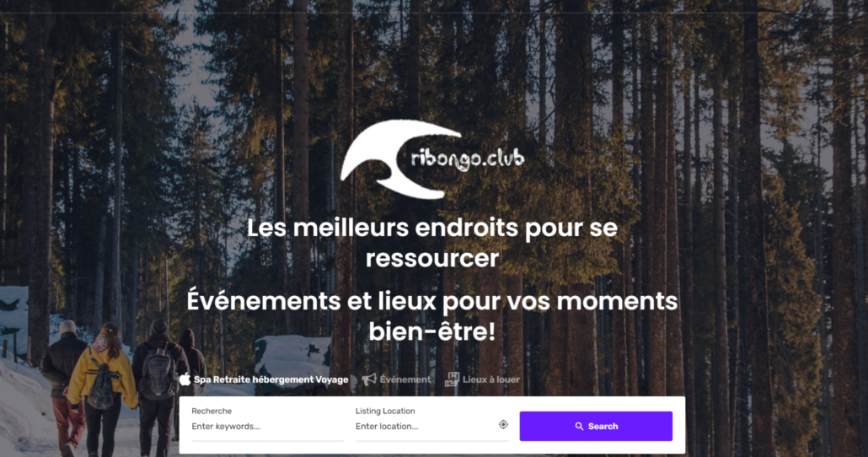Click the white search form panel
This screenshot has height=457, width=868.
click(432, 425)
